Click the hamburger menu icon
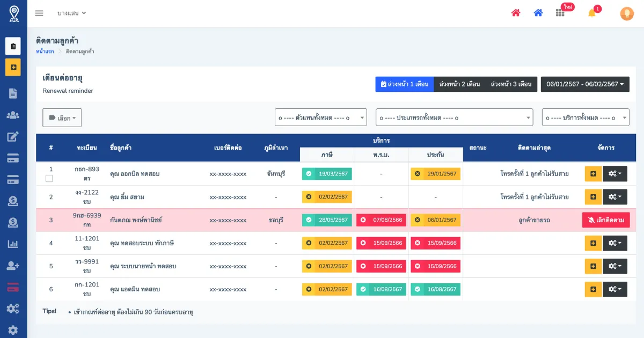The height and width of the screenshot is (338, 644). (39, 13)
